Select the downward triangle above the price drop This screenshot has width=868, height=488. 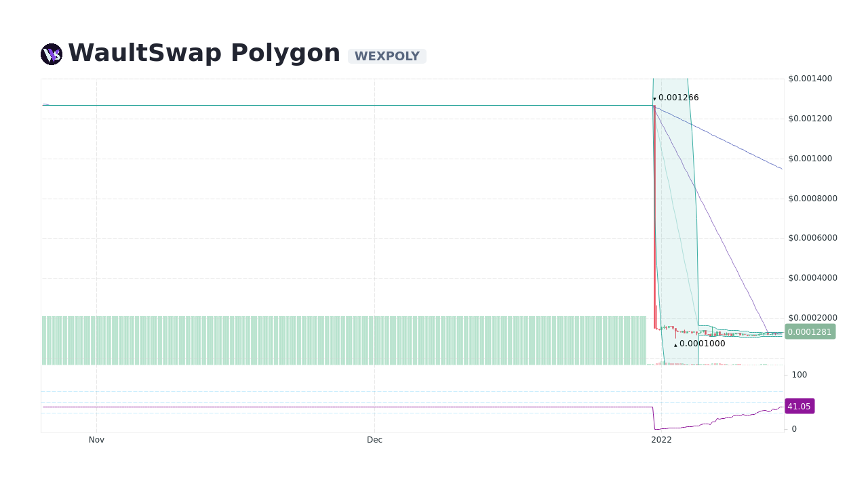(x=654, y=98)
